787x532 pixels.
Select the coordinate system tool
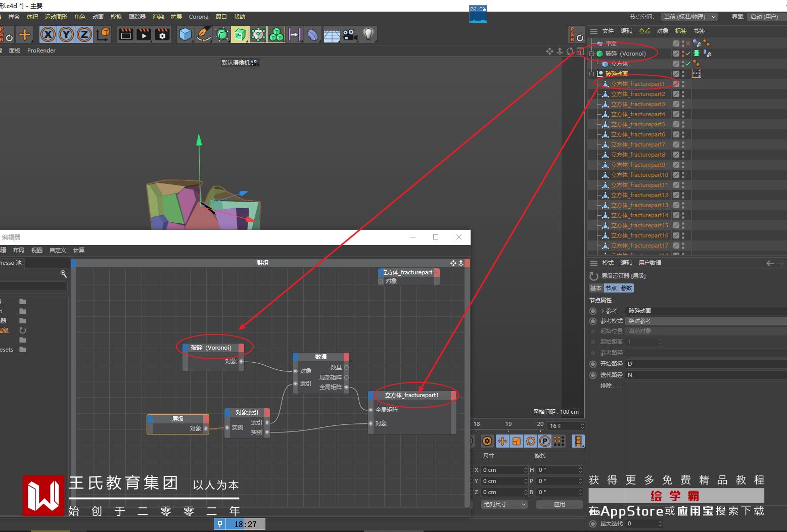click(x=103, y=34)
